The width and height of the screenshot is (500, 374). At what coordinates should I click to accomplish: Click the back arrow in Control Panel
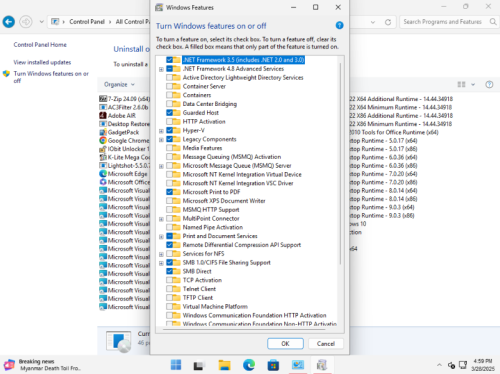click(9, 22)
